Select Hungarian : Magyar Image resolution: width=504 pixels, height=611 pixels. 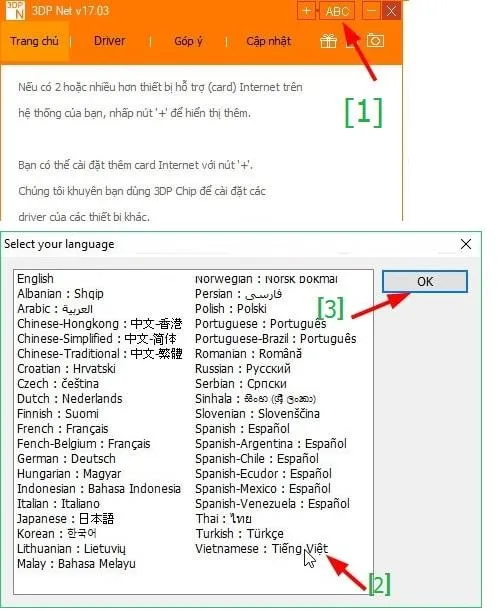[69, 474]
